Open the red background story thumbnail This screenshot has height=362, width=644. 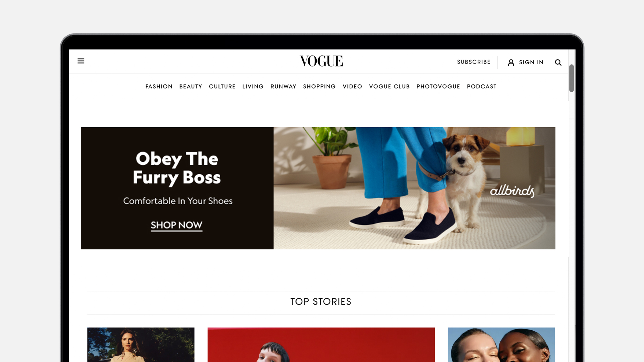click(321, 345)
